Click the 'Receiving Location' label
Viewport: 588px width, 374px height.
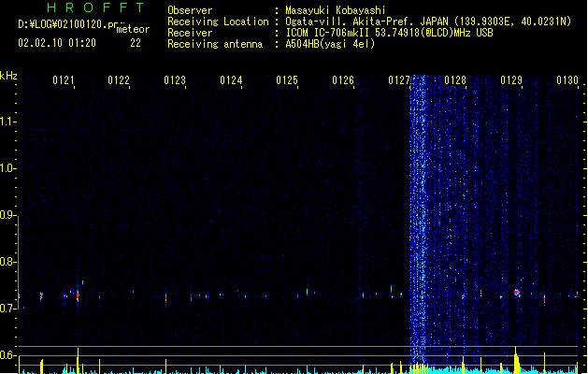(218, 22)
